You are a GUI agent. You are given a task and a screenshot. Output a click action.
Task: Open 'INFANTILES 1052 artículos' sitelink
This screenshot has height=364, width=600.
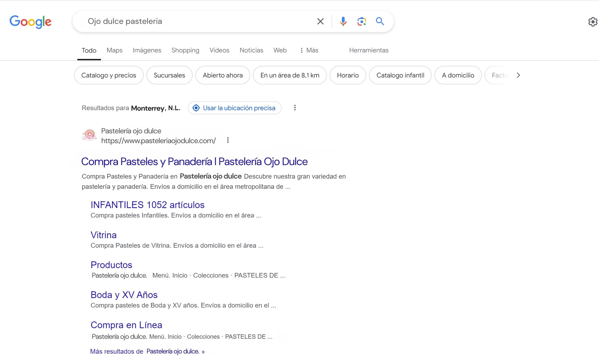click(148, 205)
